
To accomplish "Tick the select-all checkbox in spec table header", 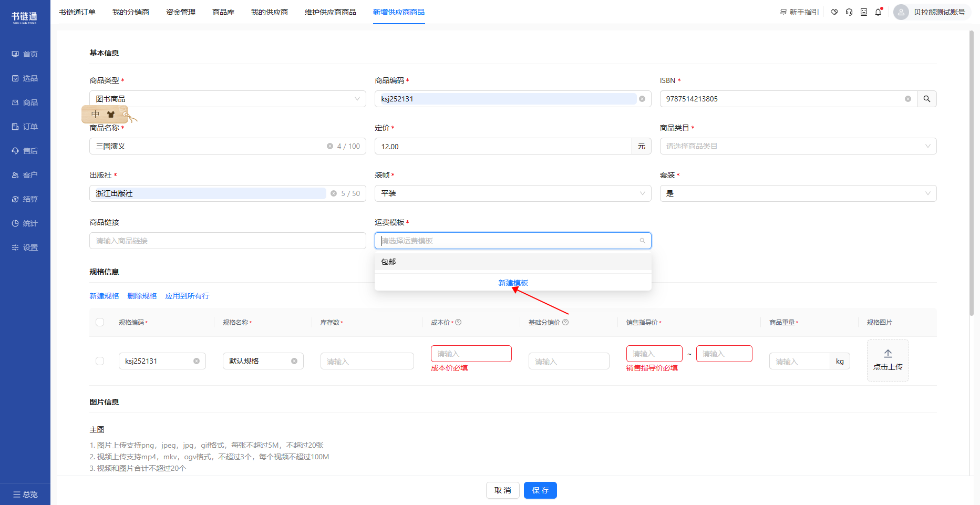I will point(100,322).
